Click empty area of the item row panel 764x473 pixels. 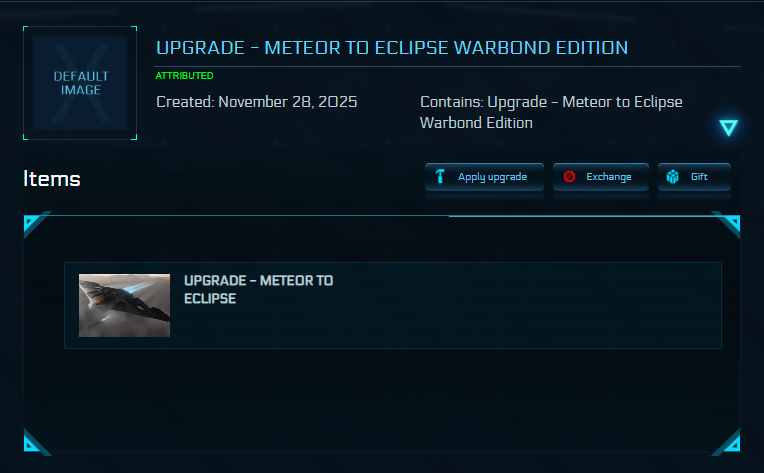(530, 305)
